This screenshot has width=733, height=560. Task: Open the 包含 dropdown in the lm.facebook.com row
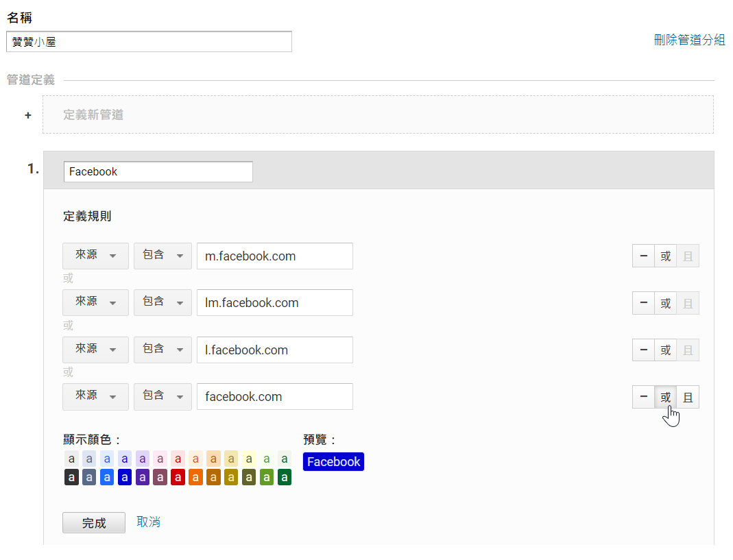163,302
